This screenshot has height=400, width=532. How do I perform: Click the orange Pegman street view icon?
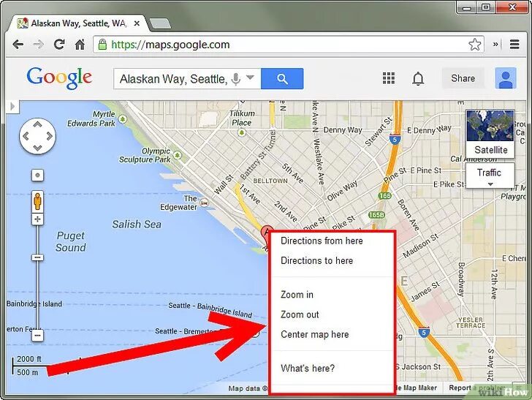[37, 202]
